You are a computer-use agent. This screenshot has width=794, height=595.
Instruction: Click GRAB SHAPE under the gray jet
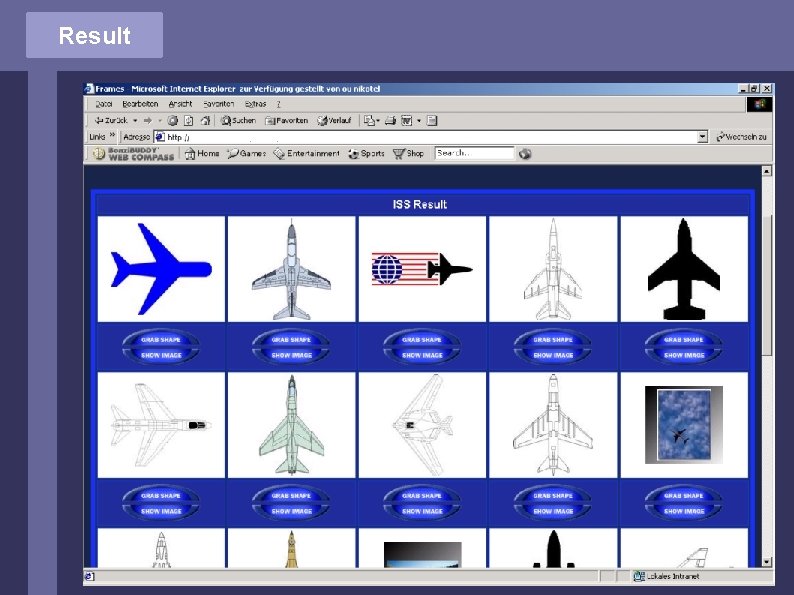pyautogui.click(x=292, y=340)
